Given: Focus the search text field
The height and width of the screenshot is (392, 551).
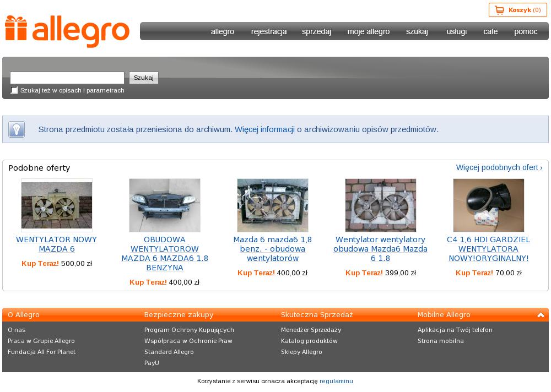Looking at the screenshot, I should (x=67, y=78).
